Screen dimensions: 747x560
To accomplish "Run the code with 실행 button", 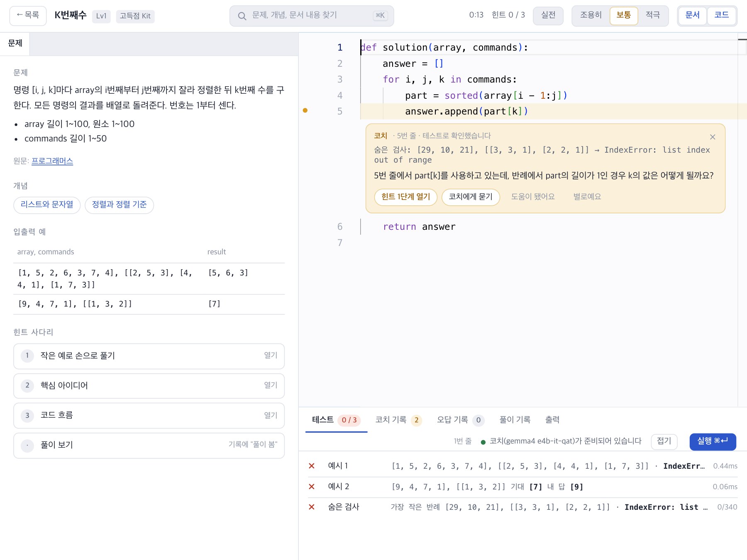I will tap(713, 441).
